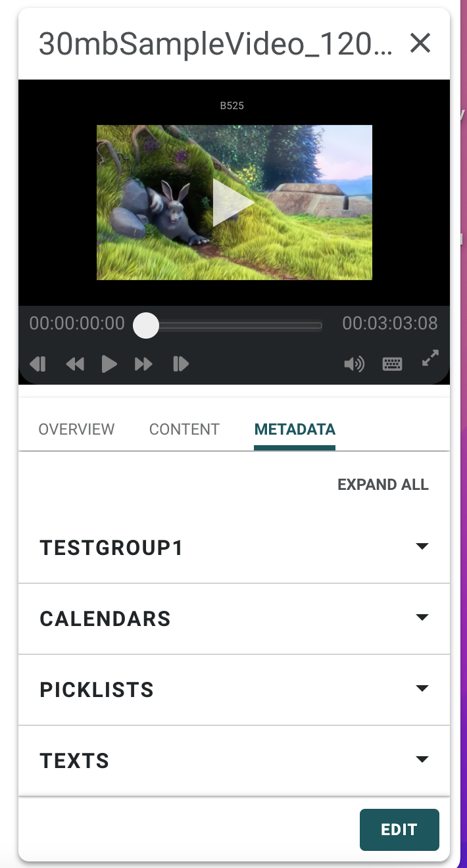Click the video seek slider handle

click(x=146, y=325)
